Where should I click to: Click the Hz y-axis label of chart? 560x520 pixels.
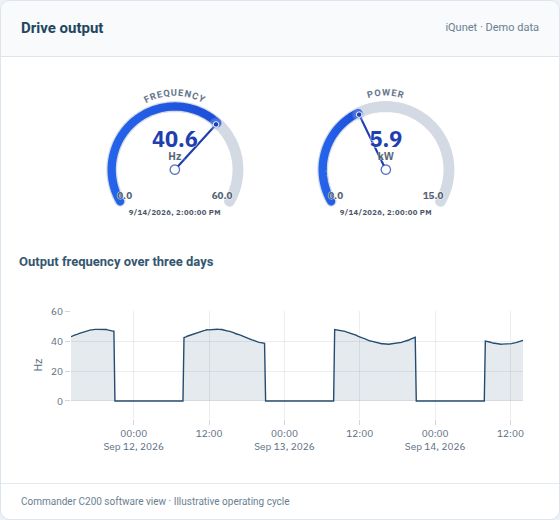pyautogui.click(x=38, y=365)
